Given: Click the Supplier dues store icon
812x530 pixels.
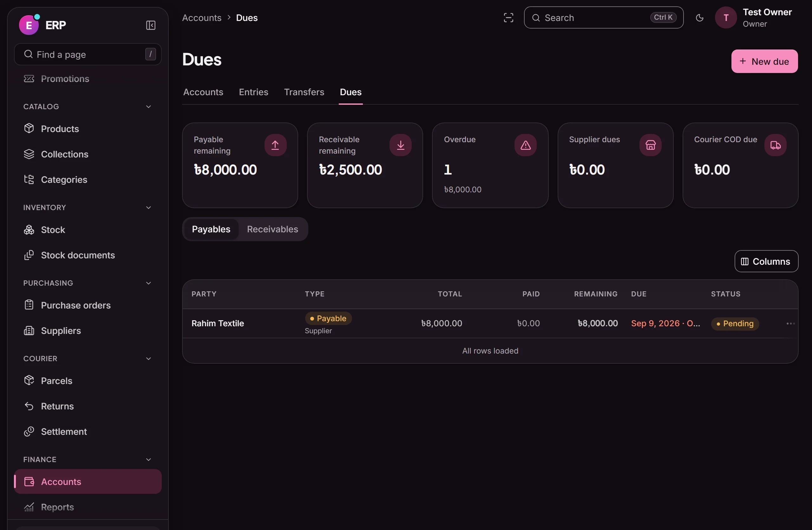Looking at the screenshot, I should (650, 145).
